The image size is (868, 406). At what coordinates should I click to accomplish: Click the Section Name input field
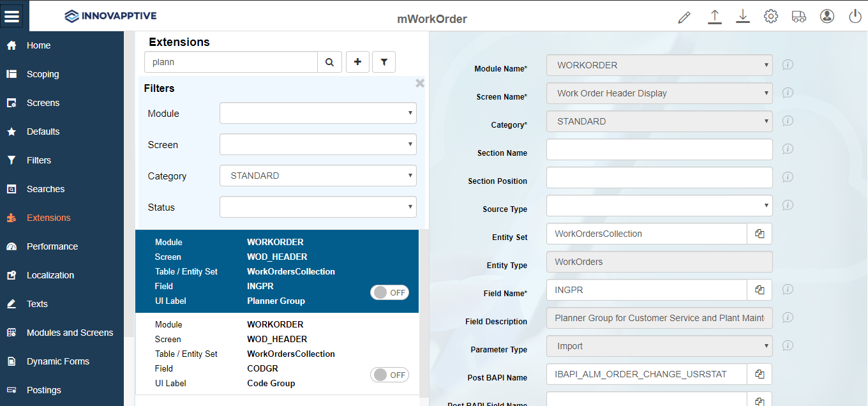(x=659, y=149)
